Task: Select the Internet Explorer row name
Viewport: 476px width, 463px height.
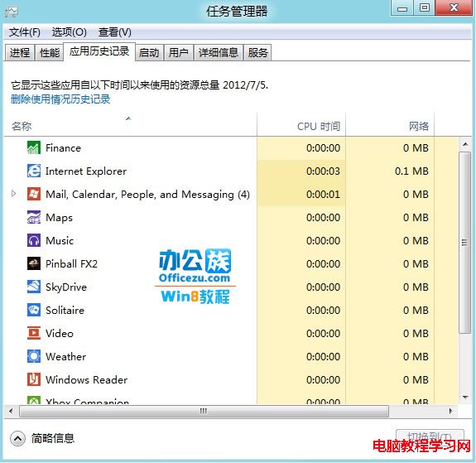Action: tap(86, 171)
